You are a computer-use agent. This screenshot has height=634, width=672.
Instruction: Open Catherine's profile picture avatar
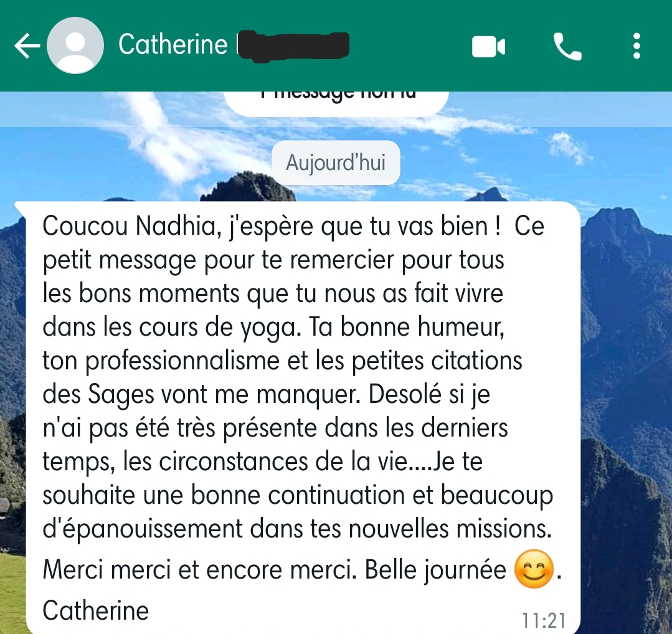[75, 45]
